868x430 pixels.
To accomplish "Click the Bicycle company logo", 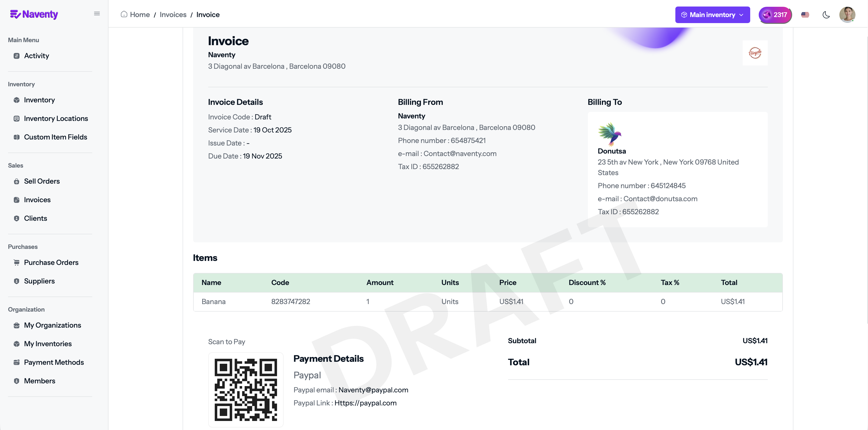I will pos(755,53).
